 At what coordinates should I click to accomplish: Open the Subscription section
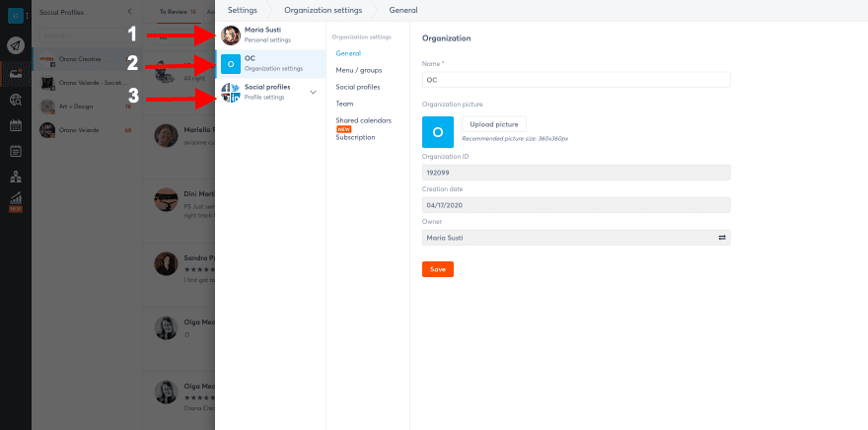tap(355, 137)
